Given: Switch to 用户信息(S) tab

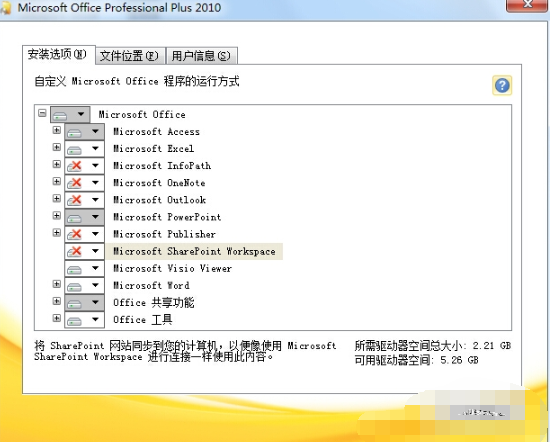Looking at the screenshot, I should 201,56.
